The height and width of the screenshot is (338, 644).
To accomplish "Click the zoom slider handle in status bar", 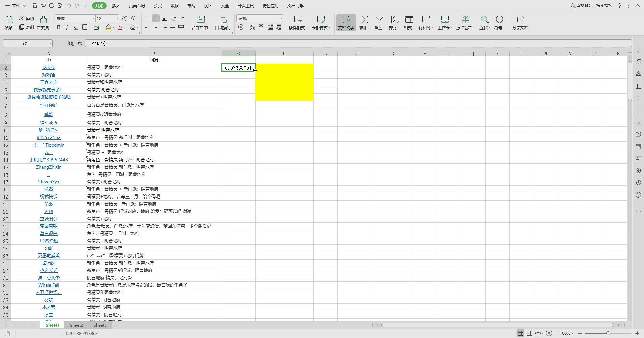I will tap(608, 333).
